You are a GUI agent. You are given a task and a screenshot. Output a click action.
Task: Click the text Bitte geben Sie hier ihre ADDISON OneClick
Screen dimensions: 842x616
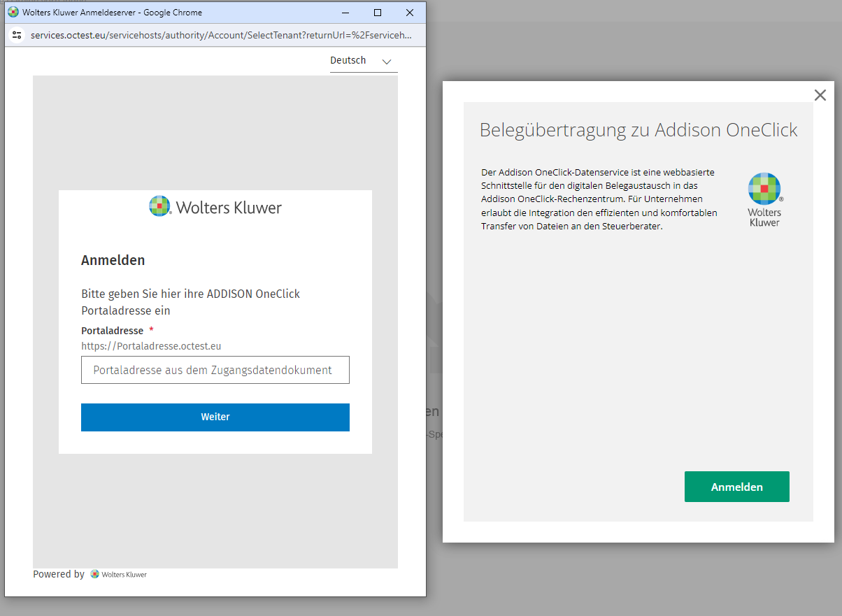191,294
